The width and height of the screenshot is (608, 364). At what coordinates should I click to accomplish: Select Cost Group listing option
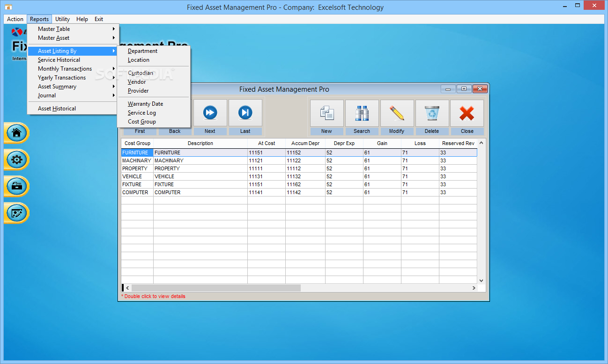[154, 122]
